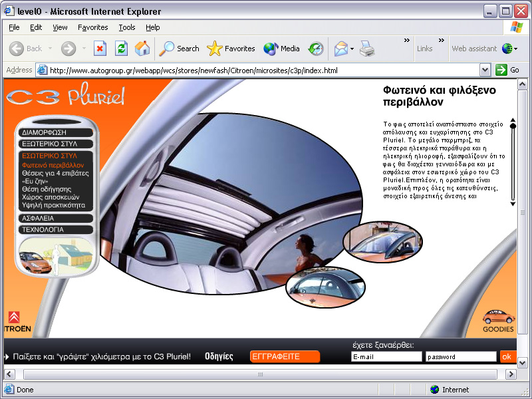532x399 pixels.
Task: Select the ΤΕΧΝΟΛΟΓΙΑ menu section
Action: tap(56, 229)
